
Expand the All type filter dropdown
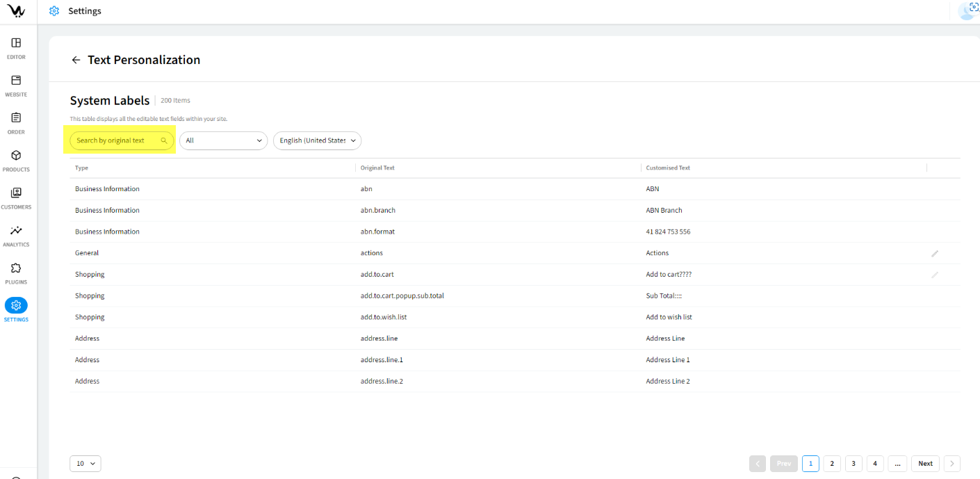(x=223, y=140)
